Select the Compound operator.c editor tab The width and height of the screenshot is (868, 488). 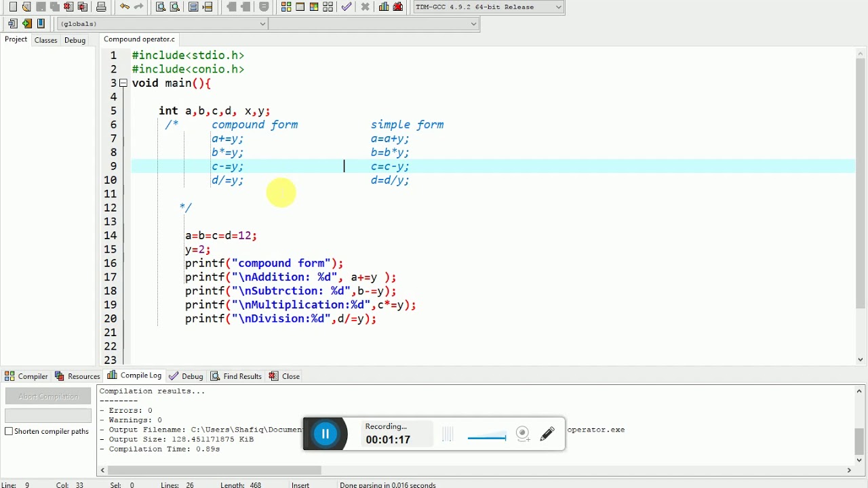139,39
